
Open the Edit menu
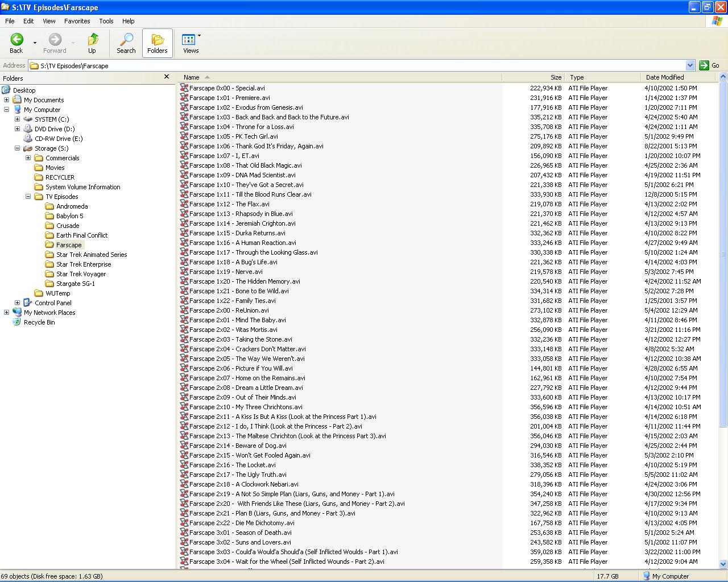tap(28, 21)
